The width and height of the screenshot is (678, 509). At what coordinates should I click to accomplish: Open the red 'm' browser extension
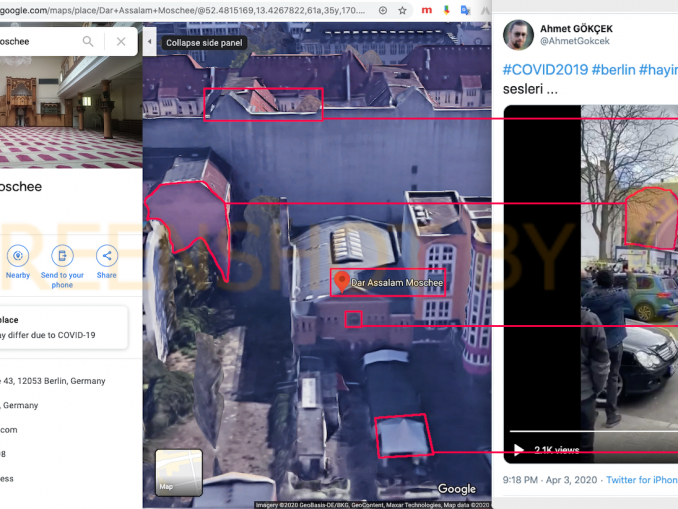coord(427,10)
